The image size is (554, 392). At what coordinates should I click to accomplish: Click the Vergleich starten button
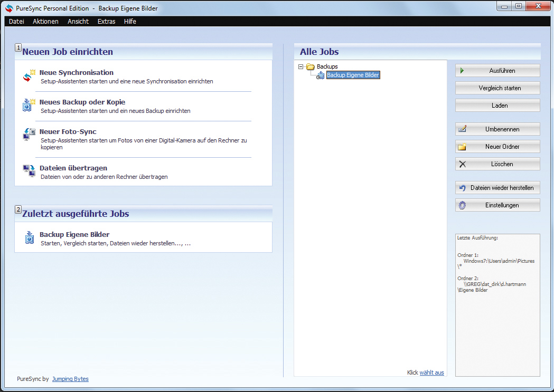tap(497, 88)
